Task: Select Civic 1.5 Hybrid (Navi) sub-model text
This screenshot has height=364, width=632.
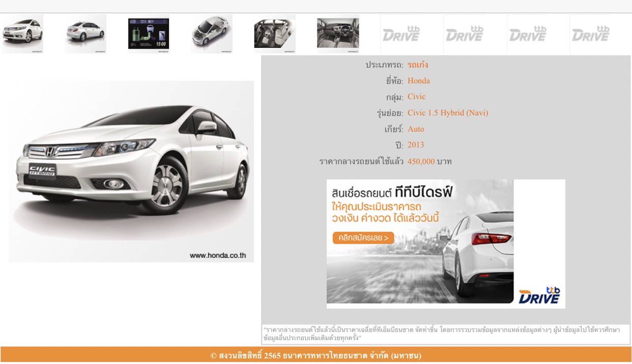Action: [x=448, y=113]
